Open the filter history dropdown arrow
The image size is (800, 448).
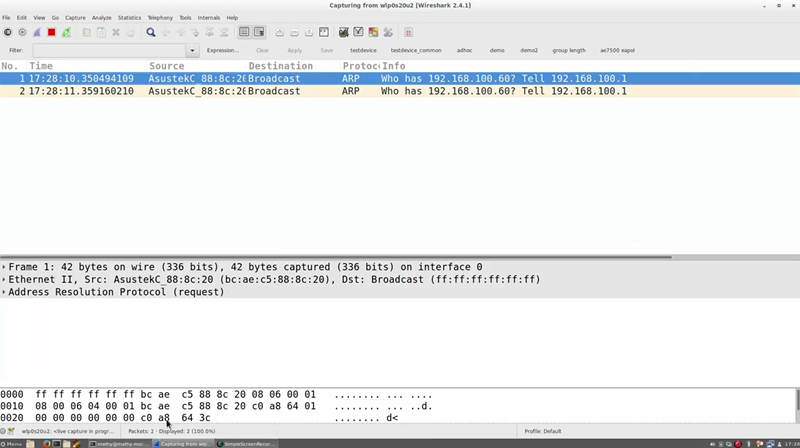[192, 50]
